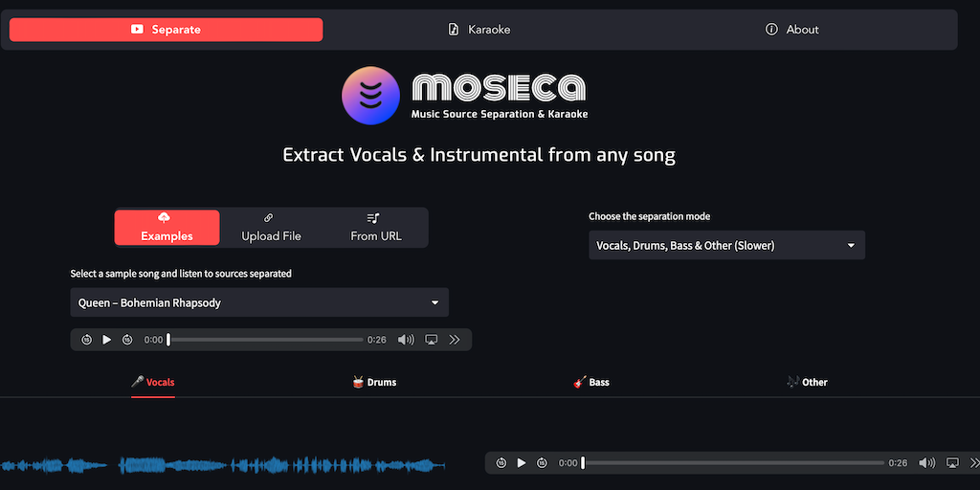The height and width of the screenshot is (490, 980).
Task: Skip back in the sample song player
Action: pyautogui.click(x=87, y=340)
